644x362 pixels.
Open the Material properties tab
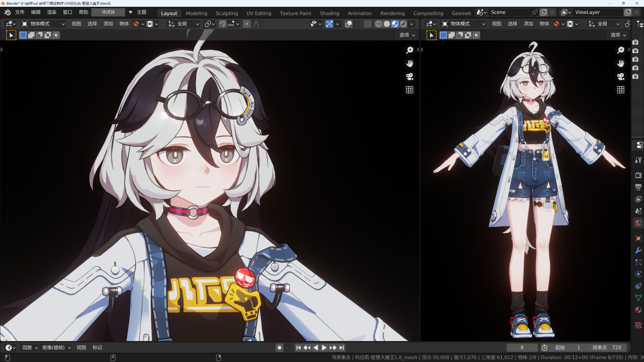[x=638, y=310]
